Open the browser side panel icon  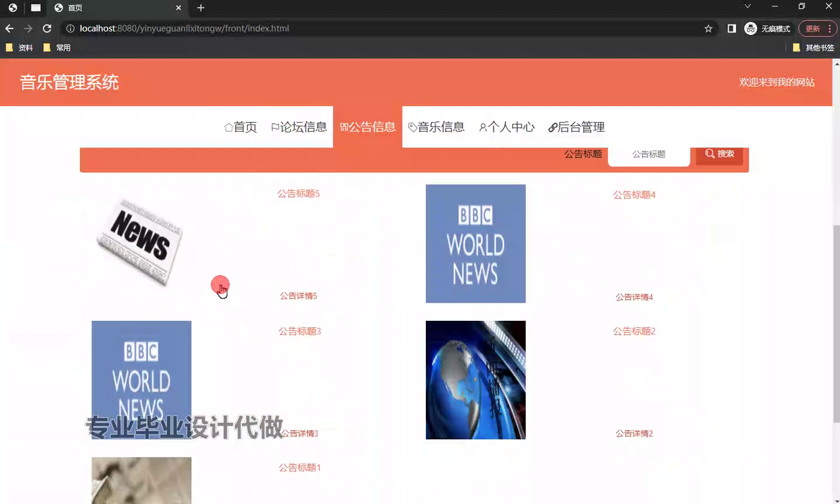731,29
